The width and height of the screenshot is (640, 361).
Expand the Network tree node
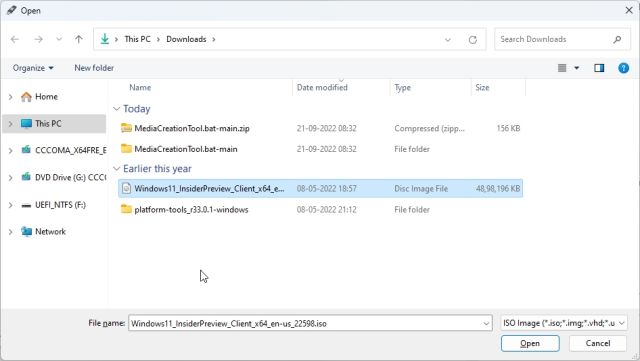tap(11, 232)
